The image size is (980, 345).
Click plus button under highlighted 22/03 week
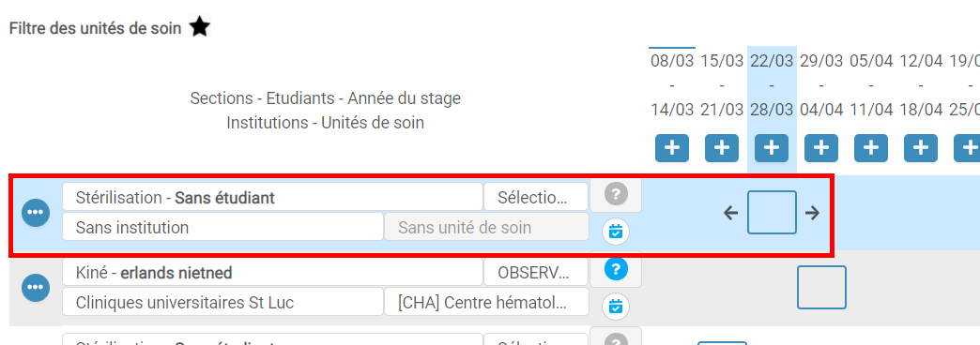[x=772, y=148]
